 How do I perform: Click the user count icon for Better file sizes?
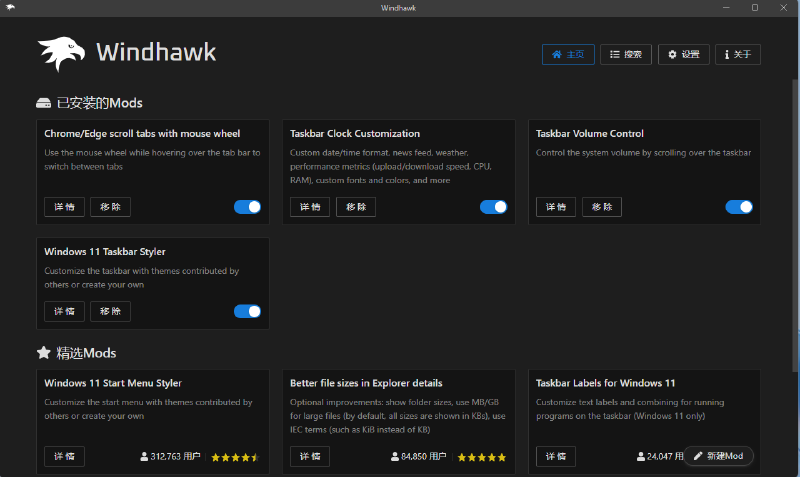[396, 457]
